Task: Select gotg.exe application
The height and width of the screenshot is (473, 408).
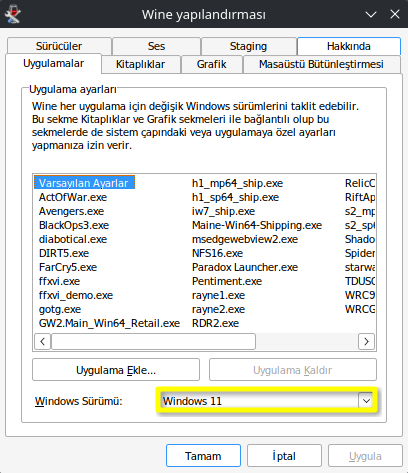Action: coord(60,309)
